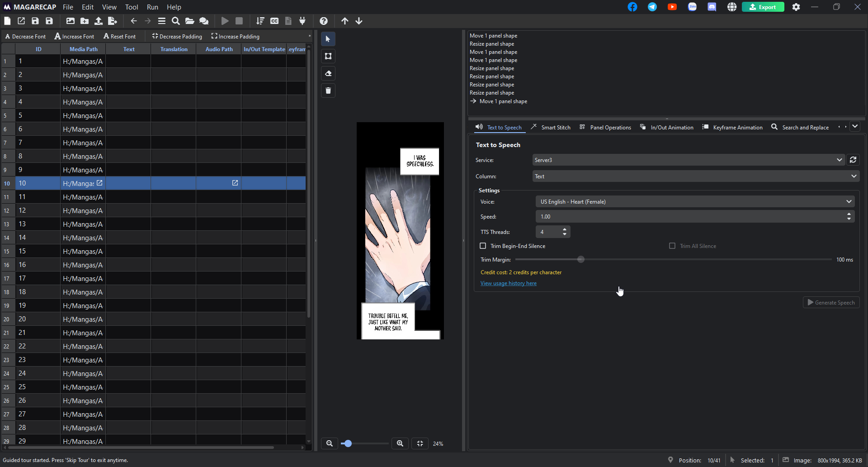The width and height of the screenshot is (868, 467).
Task: Click the new file icon in toolbar
Action: coord(7,21)
